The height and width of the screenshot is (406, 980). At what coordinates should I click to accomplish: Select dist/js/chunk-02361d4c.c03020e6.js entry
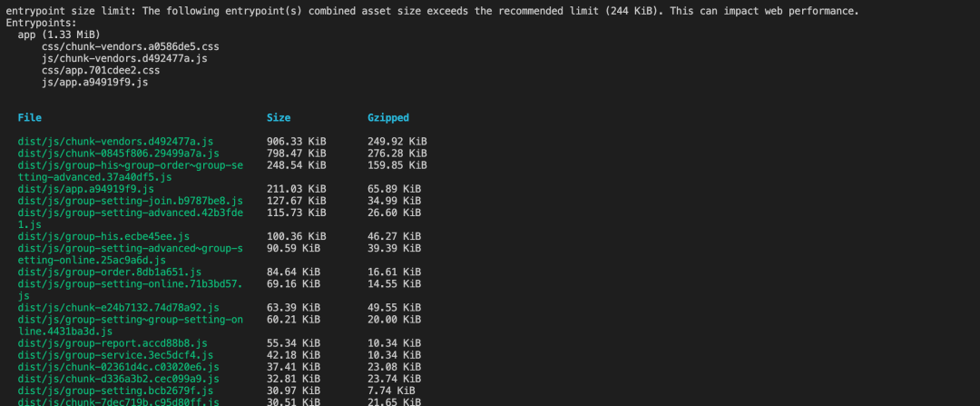point(118,367)
